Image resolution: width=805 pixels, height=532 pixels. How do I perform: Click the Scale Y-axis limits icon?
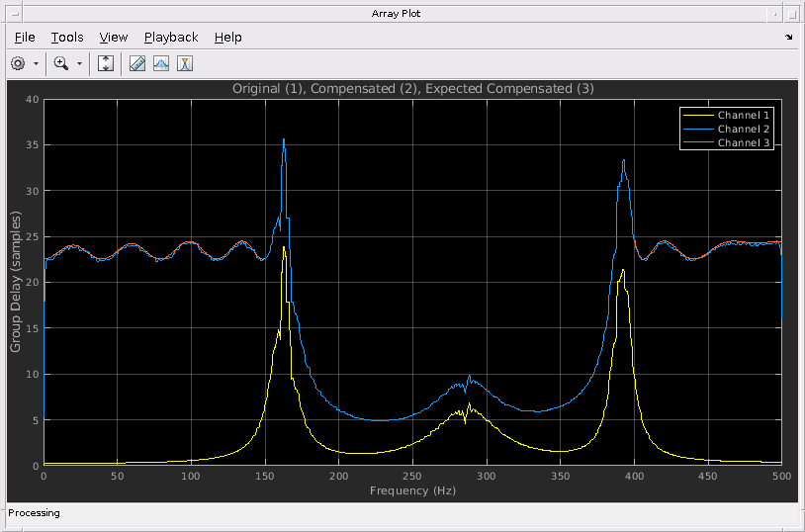tap(106, 63)
